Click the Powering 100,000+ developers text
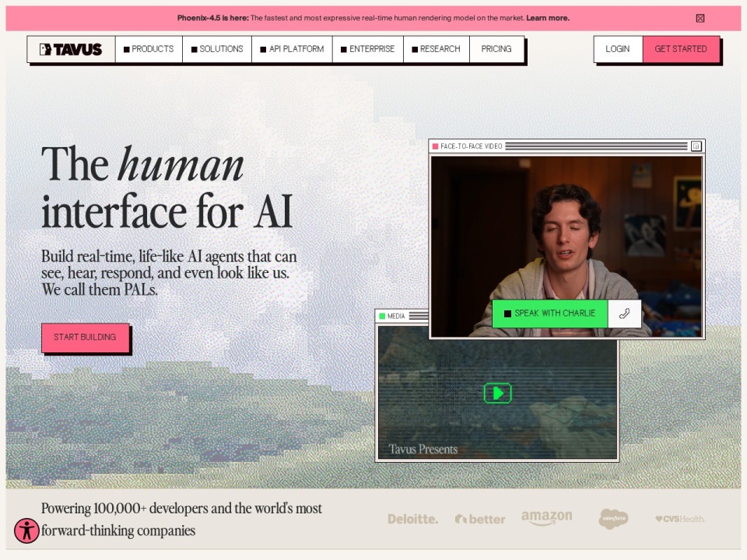 [181, 520]
